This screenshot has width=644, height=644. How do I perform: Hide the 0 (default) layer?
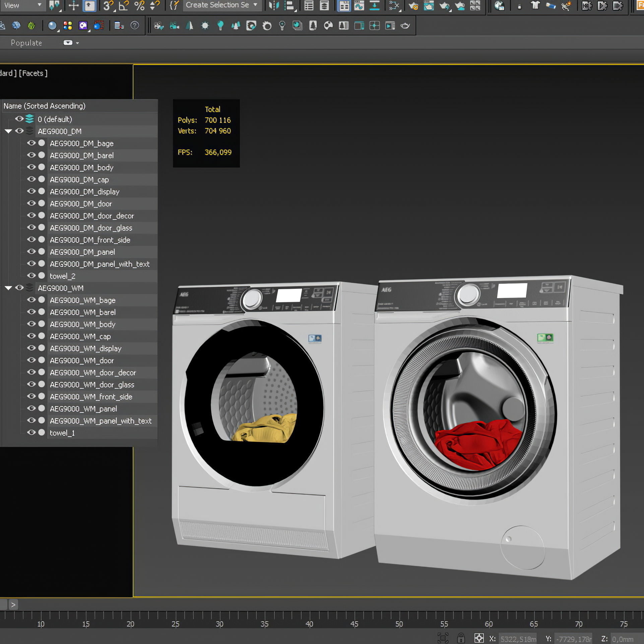tap(19, 119)
